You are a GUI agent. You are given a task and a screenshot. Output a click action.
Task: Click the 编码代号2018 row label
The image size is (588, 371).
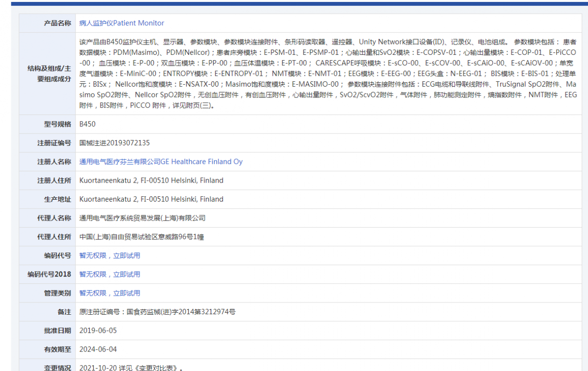click(49, 274)
